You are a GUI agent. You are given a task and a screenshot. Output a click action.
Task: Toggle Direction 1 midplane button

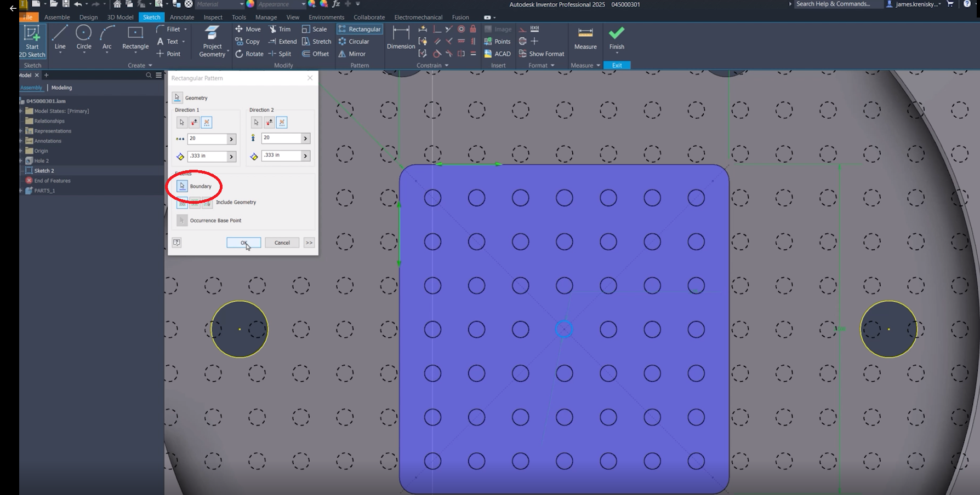tap(206, 122)
